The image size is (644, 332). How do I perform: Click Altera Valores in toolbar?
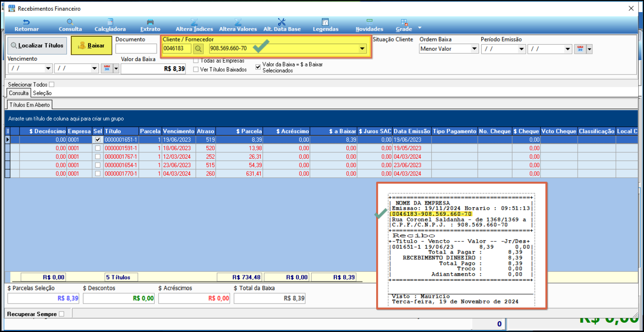238,25
